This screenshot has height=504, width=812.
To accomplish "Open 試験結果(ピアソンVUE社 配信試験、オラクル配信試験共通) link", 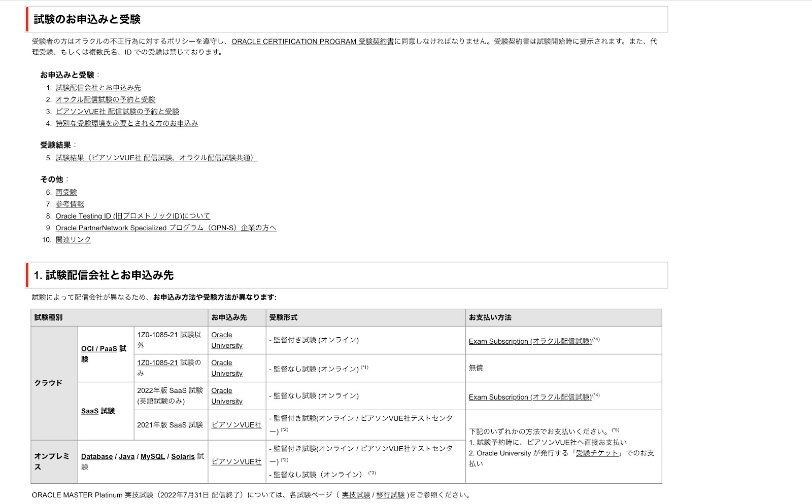I will [x=156, y=158].
